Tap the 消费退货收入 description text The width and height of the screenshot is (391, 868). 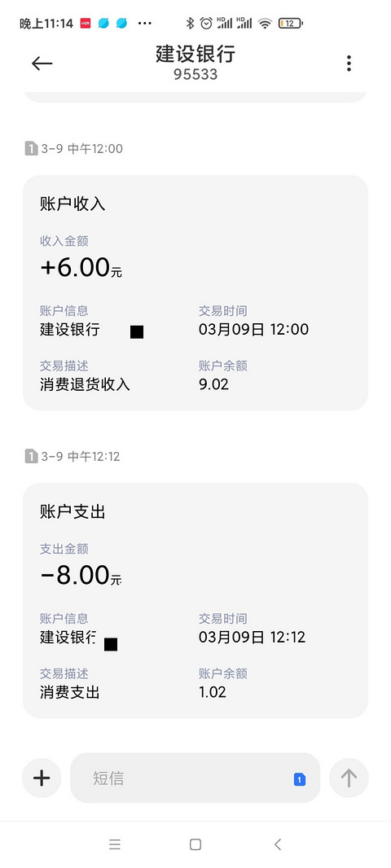point(85,384)
